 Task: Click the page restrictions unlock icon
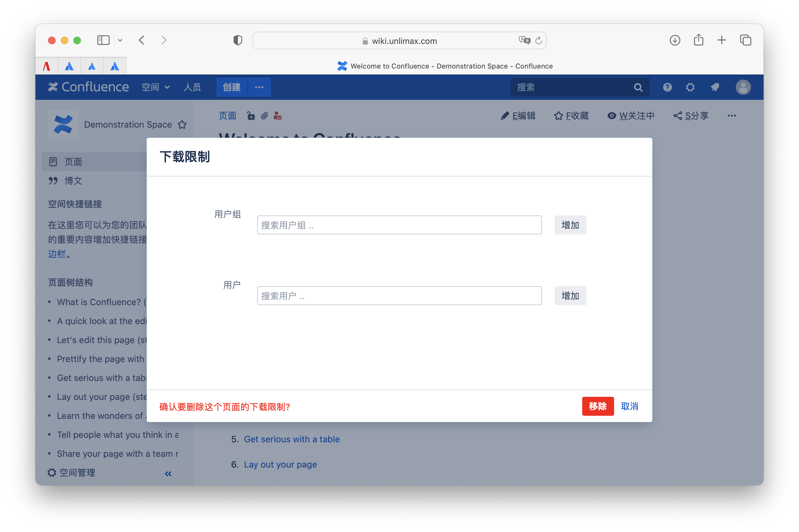coord(251,116)
